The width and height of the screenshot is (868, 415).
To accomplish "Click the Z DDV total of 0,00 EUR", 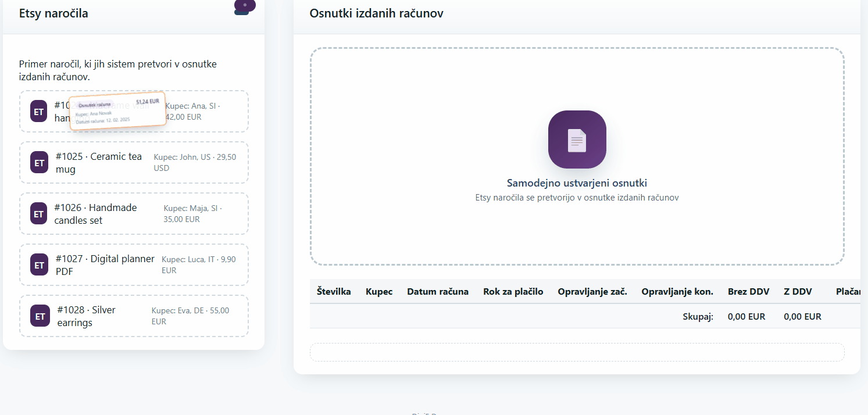I will 802,317.
